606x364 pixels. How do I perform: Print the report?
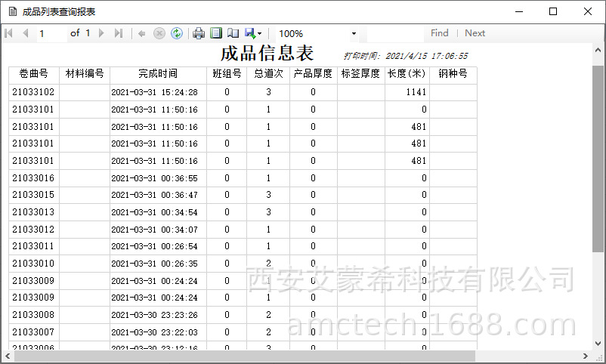tap(199, 33)
